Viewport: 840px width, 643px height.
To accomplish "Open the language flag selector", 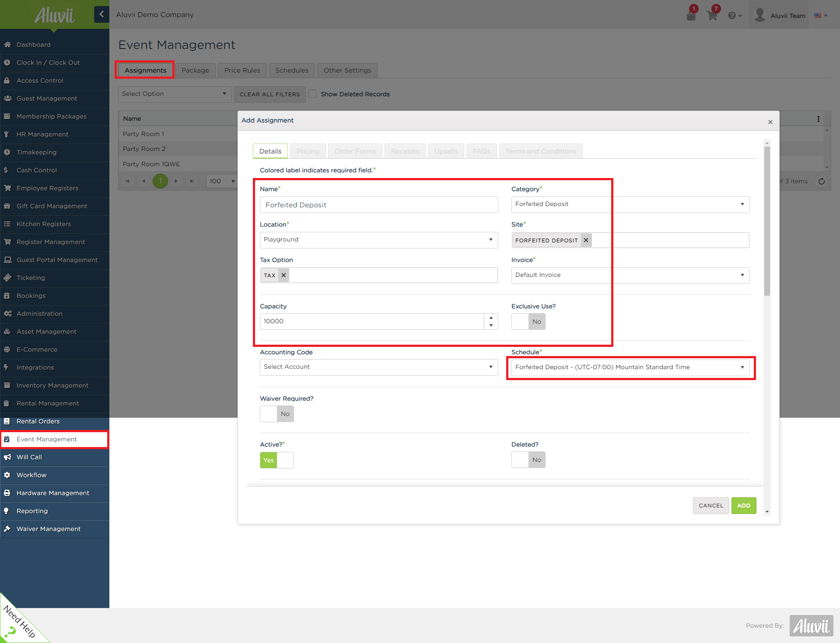I will (821, 15).
